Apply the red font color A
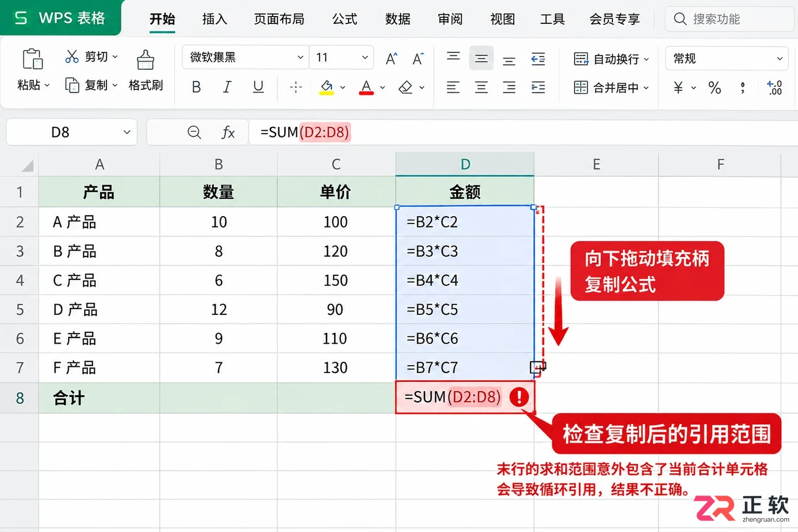 tap(366, 87)
